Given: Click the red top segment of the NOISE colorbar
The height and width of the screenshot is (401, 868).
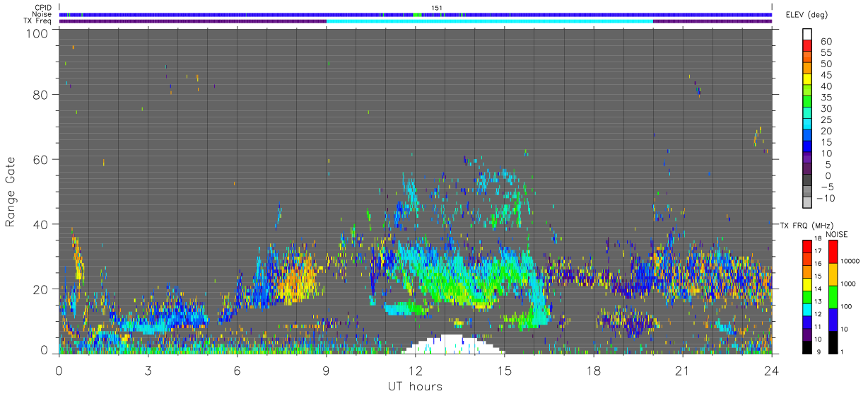Looking at the screenshot, I should [833, 251].
